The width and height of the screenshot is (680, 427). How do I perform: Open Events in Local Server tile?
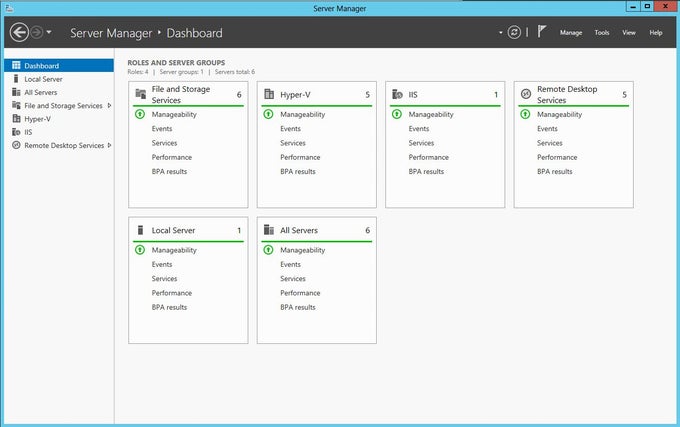point(162,264)
